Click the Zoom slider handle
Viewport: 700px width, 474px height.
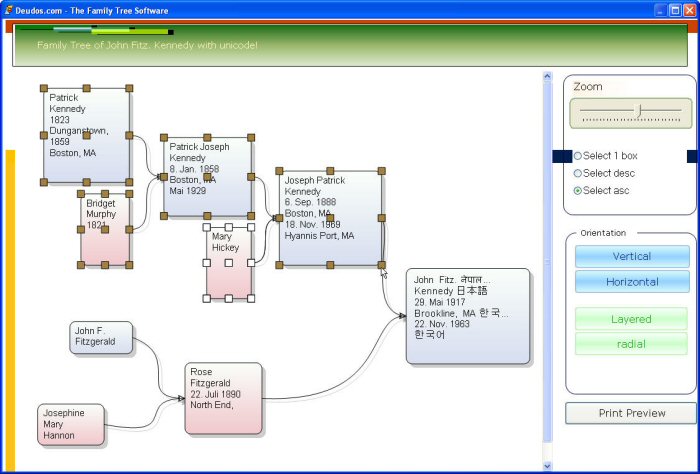click(640, 109)
